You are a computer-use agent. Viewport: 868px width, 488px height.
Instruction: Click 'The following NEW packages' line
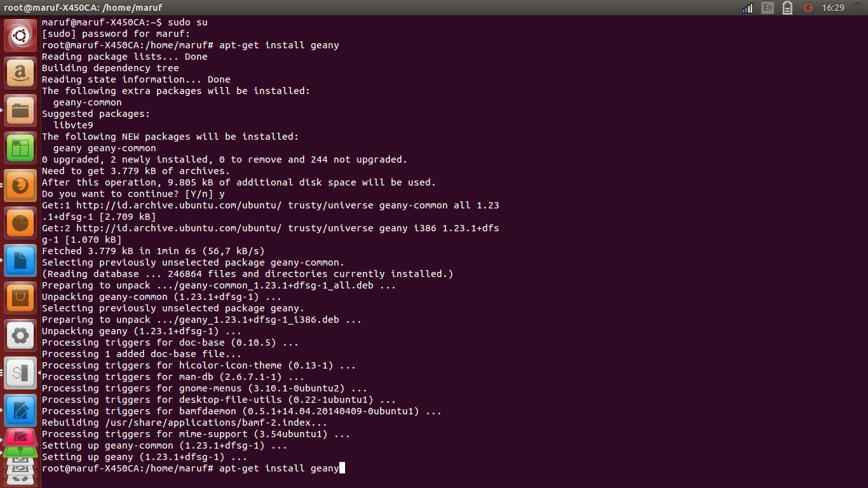[170, 137]
